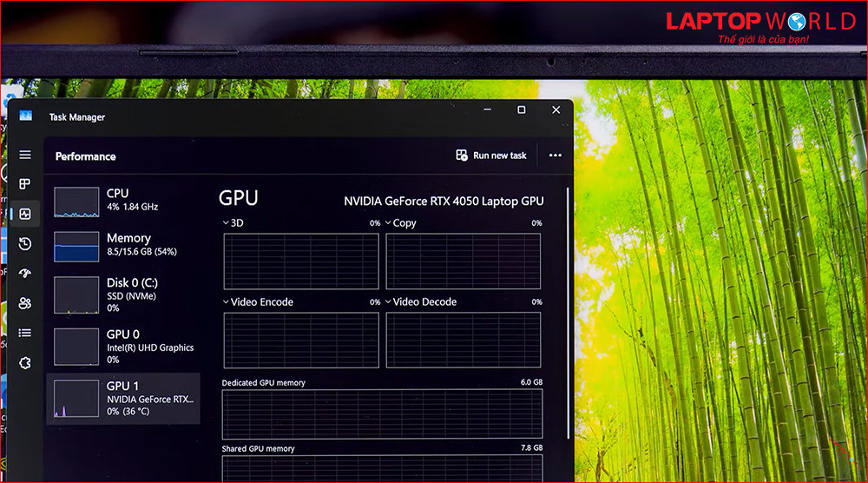Viewport: 868px width, 483px height.
Task: Select GPU 0 Intel UHD Graphics entry
Action: click(x=122, y=346)
